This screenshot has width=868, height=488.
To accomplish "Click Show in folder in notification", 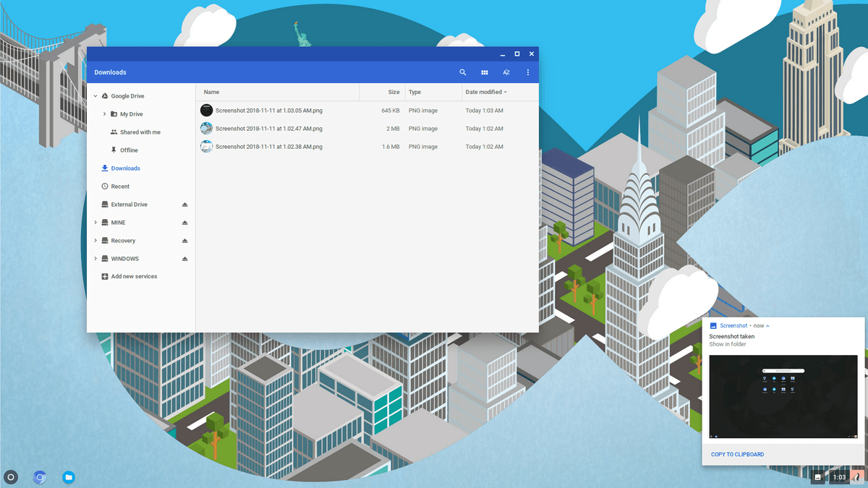I will [728, 344].
